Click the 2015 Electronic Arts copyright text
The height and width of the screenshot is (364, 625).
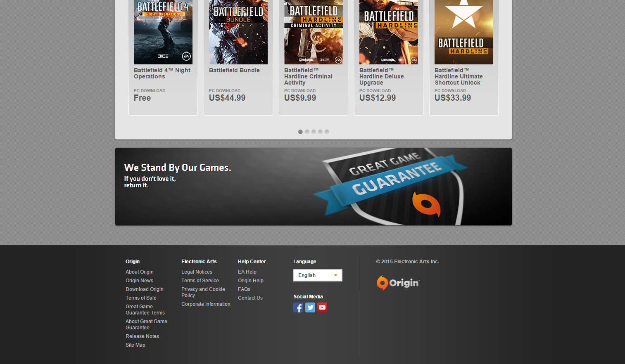408,262
